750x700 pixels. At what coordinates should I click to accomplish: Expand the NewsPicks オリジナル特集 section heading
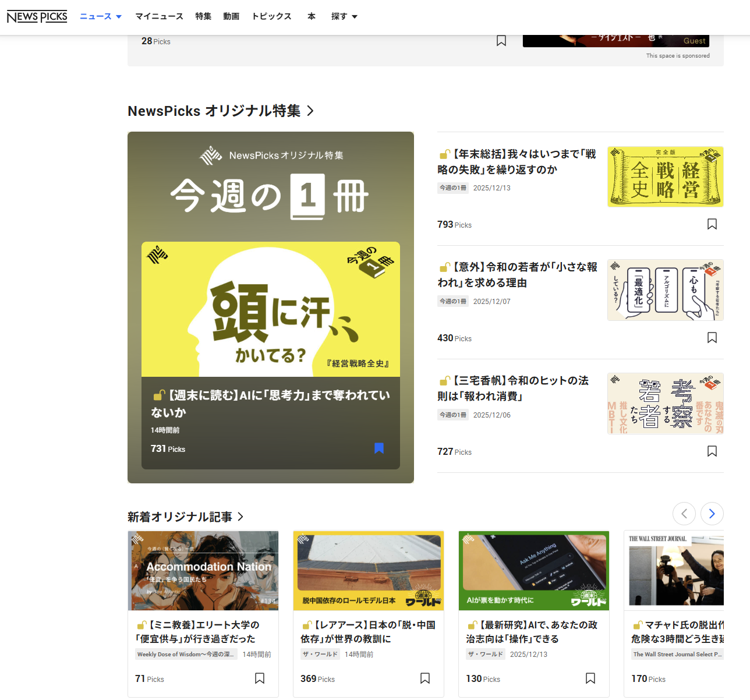pyautogui.click(x=221, y=111)
